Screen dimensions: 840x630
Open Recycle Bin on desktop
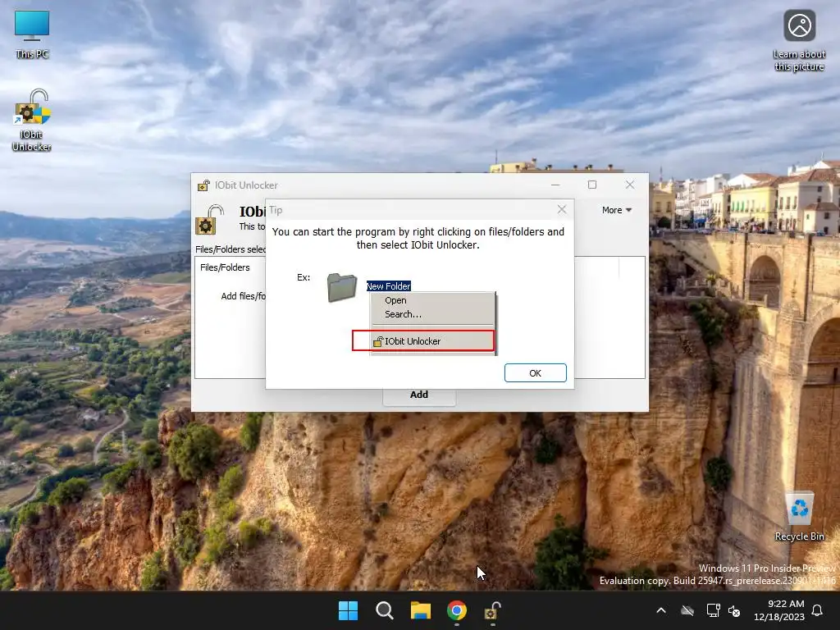(799, 517)
